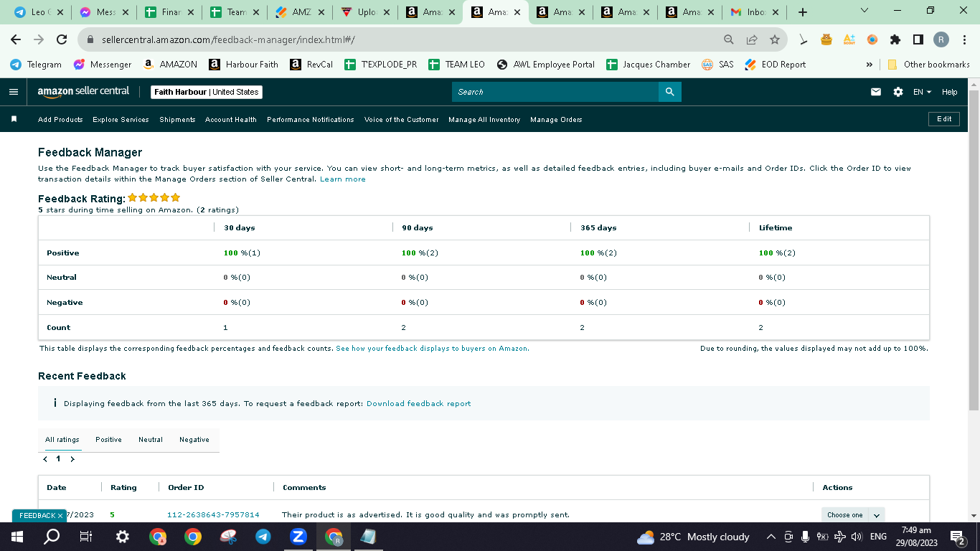Click the bookmark flag icon in nav bar
Viewport: 980px width, 551px height.
pos(14,119)
